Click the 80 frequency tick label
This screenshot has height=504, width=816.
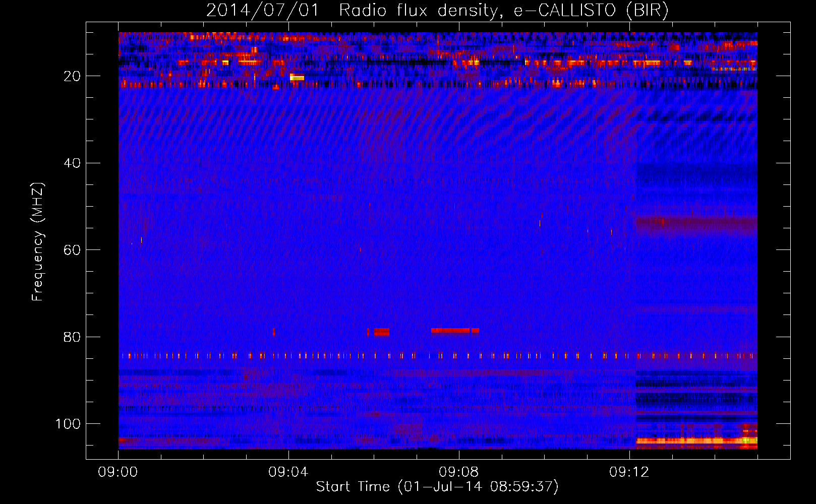pos(73,337)
